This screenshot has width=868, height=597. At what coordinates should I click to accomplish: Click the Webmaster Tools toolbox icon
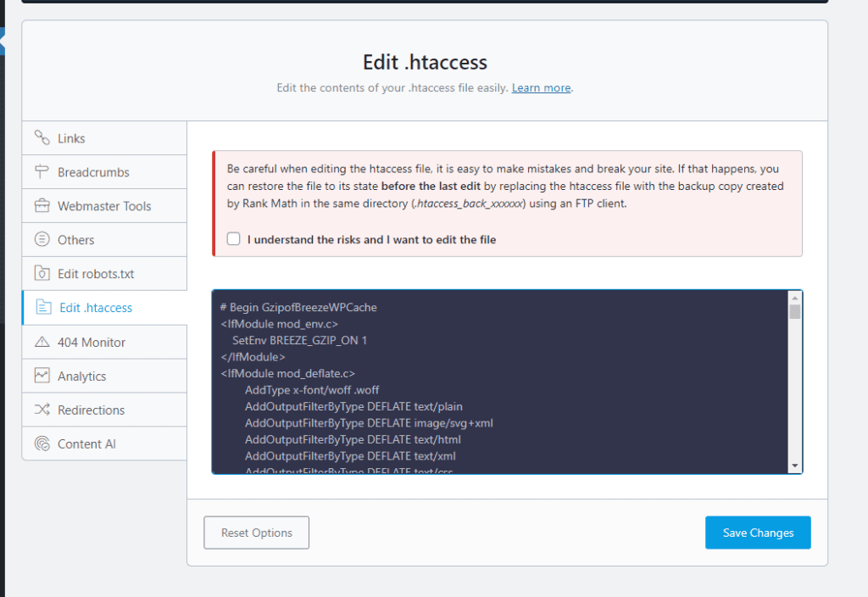coord(42,205)
